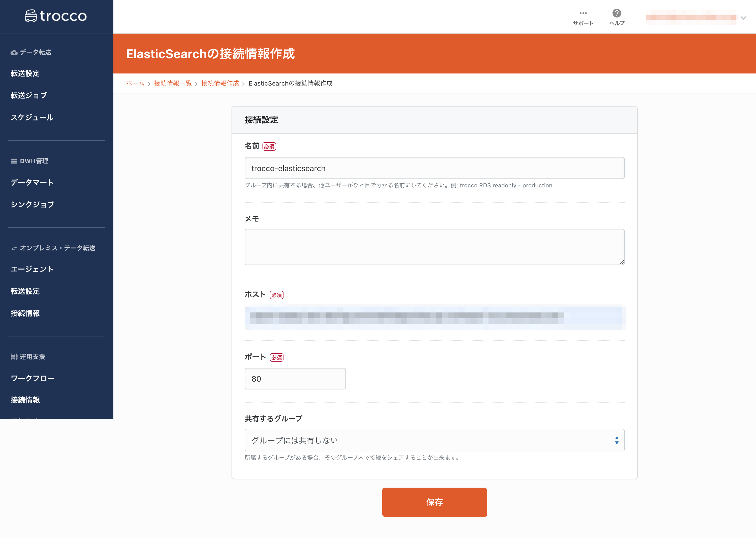Open 転送設定 under データ転送
Screen dimensions: 756x538
click(x=25, y=73)
